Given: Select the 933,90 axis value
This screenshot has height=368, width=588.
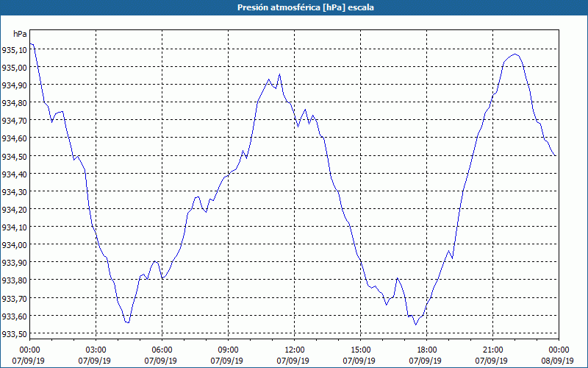Looking at the screenshot, I should (14, 263).
